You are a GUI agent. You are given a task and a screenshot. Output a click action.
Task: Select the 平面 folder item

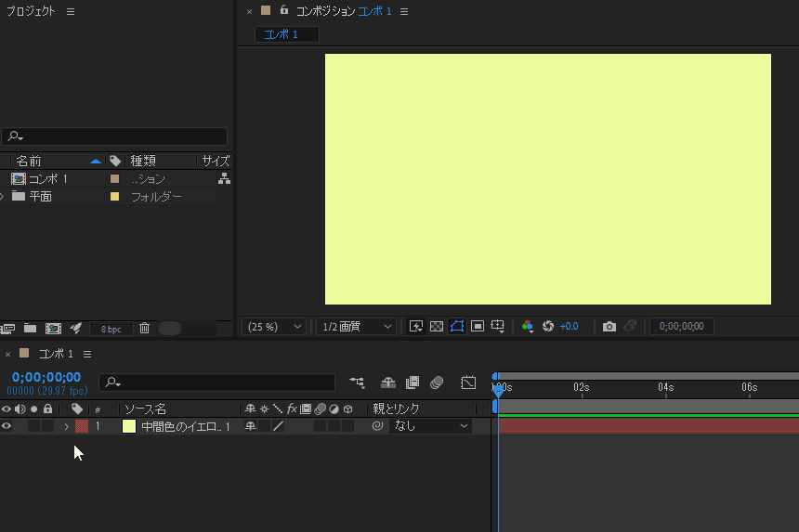40,196
